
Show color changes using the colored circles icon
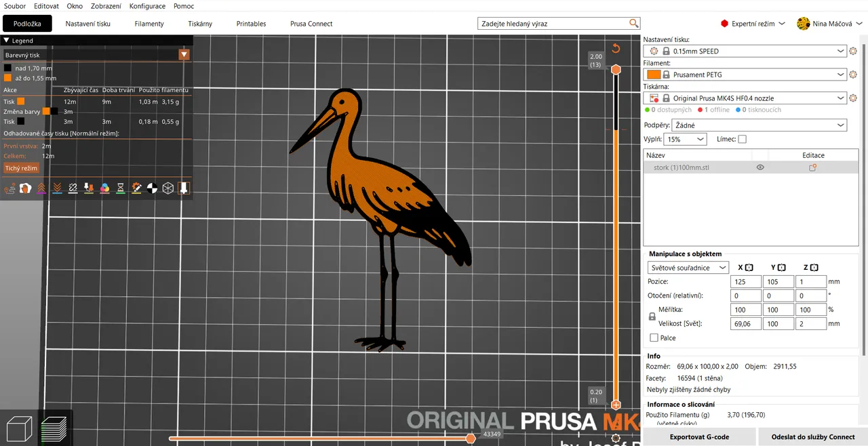tap(104, 188)
